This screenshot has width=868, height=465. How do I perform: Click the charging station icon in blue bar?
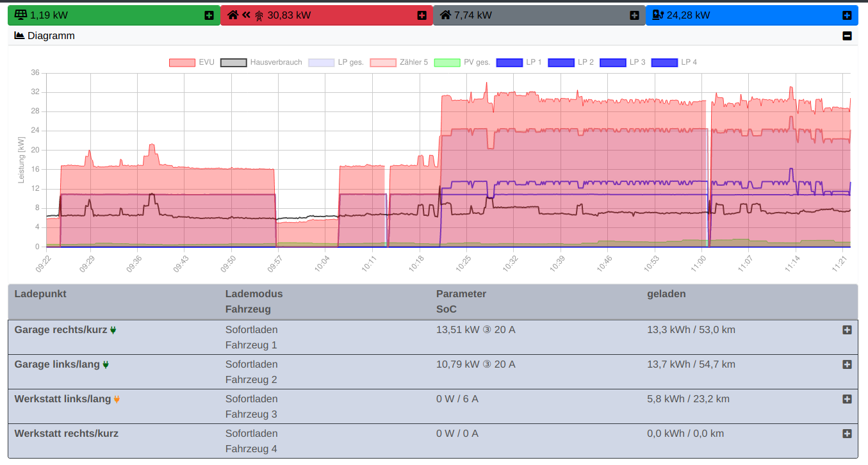point(657,15)
